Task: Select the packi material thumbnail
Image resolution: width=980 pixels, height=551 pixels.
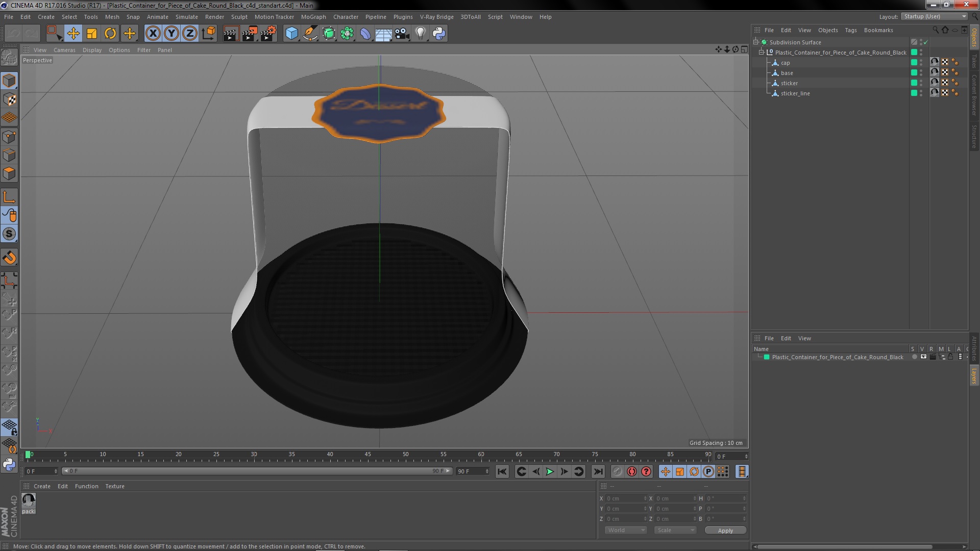Action: tap(29, 500)
